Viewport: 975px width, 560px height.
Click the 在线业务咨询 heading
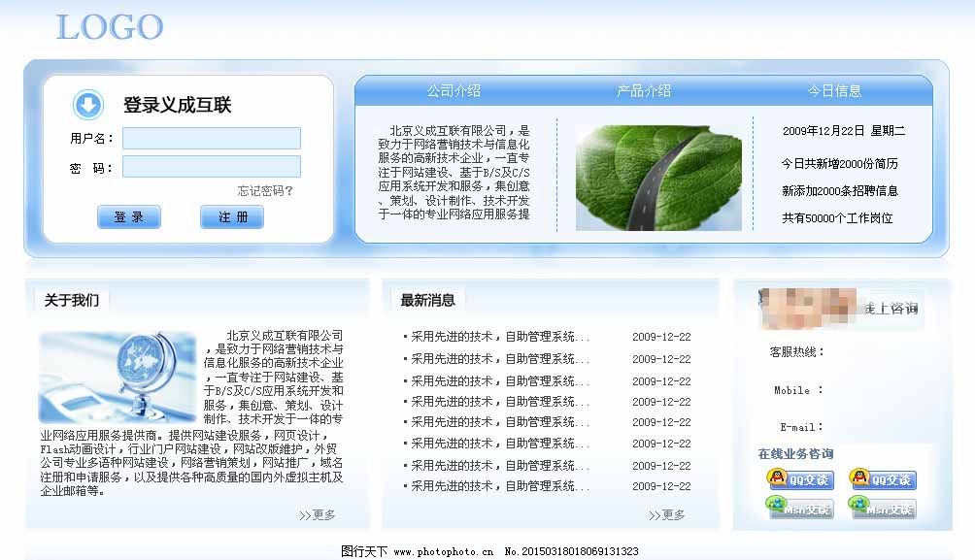[795, 453]
